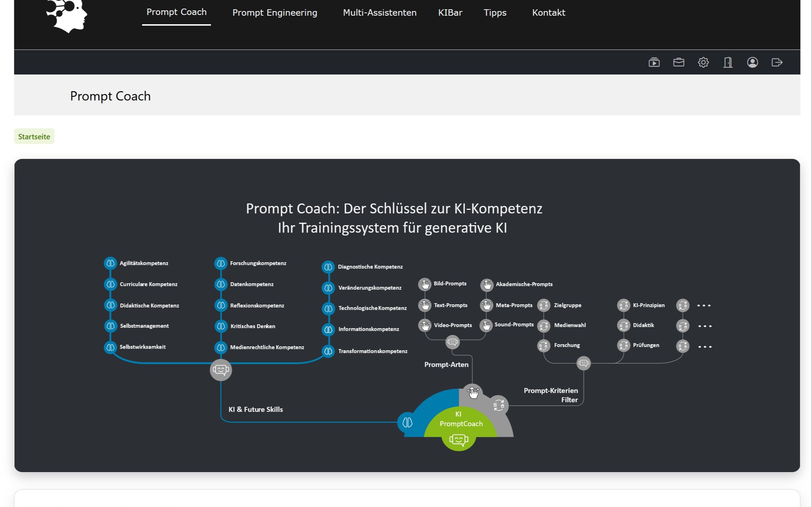Click the door icon in toolbar
Screen dimensions: 812x507
(727, 62)
